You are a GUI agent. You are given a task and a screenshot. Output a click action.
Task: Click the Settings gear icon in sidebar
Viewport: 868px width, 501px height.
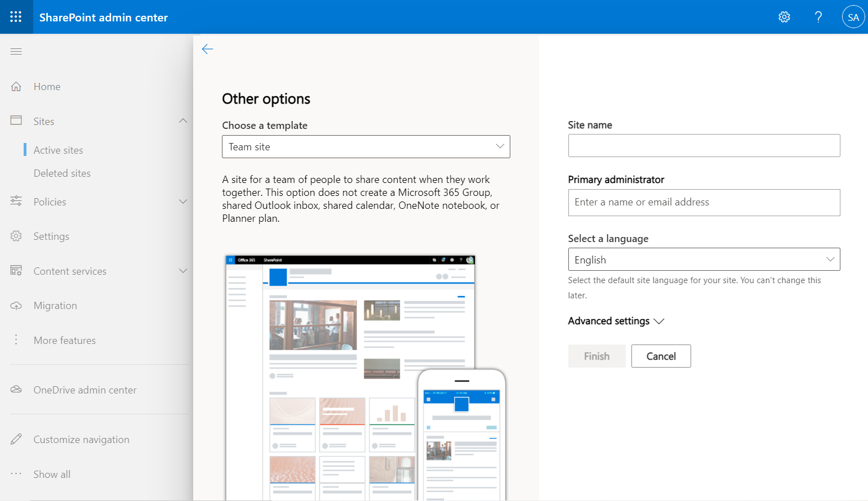(x=16, y=236)
